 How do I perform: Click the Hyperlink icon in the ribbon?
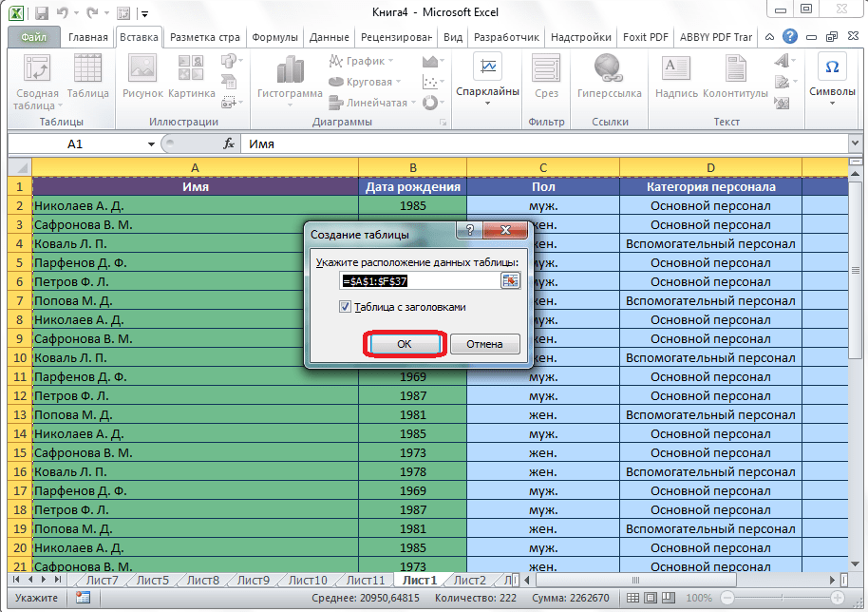point(610,67)
